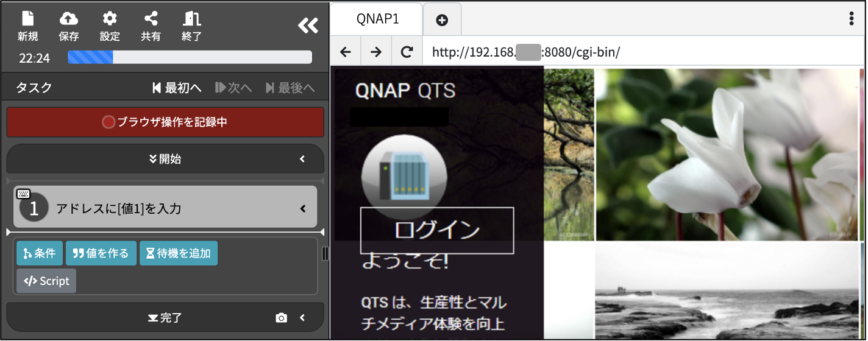The height and width of the screenshot is (341, 868).
Task: Click the 22:24 time display
Action: [x=35, y=58]
